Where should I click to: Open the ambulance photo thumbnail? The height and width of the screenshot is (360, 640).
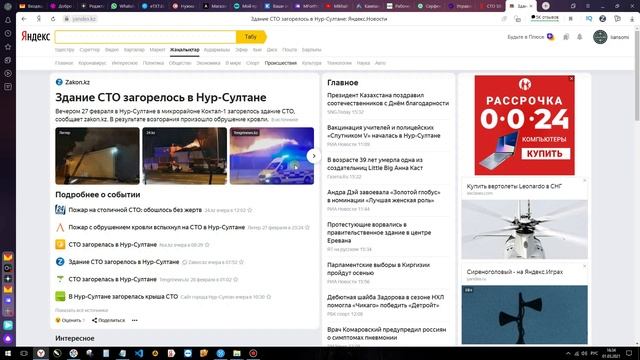click(x=272, y=156)
